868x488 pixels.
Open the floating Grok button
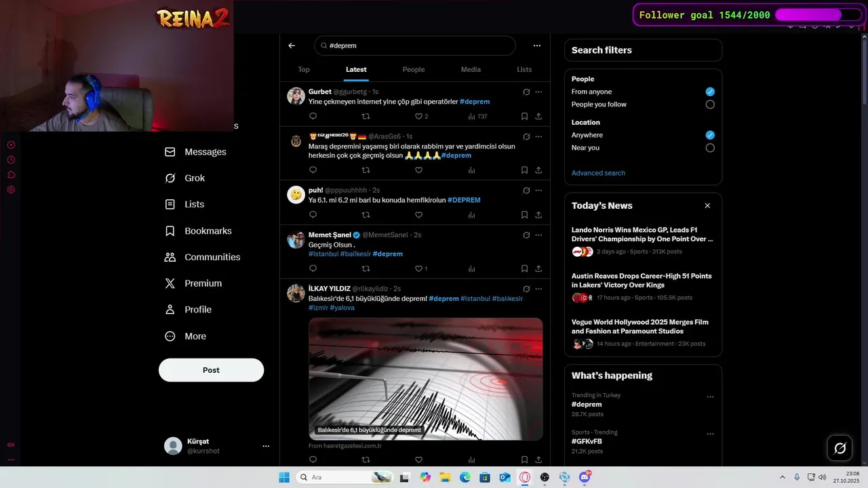[x=840, y=448]
